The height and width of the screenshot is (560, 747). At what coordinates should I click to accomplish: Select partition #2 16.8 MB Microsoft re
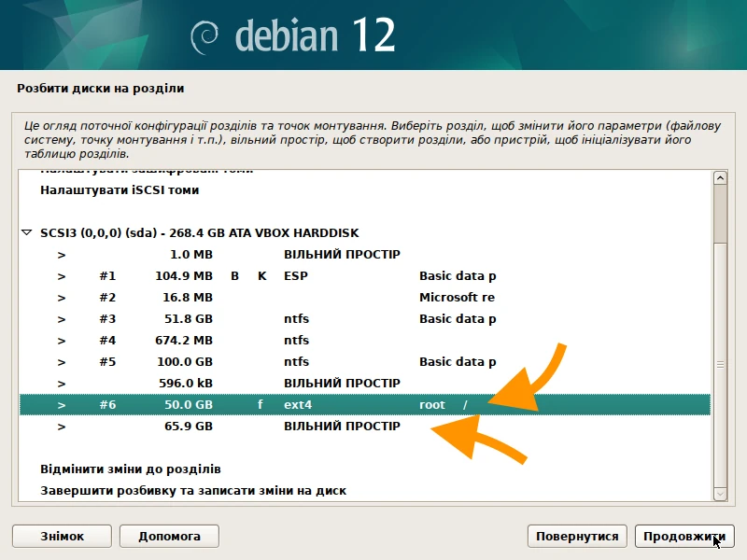coord(365,297)
